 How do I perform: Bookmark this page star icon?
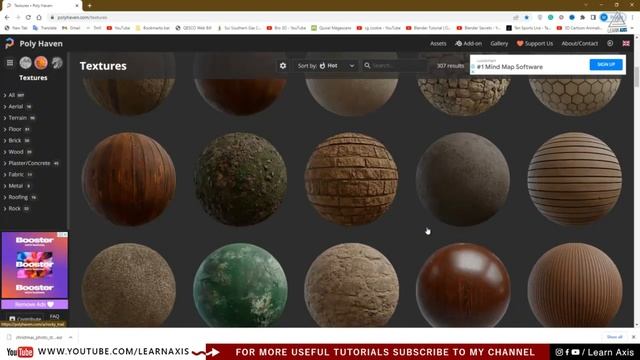tap(527, 17)
